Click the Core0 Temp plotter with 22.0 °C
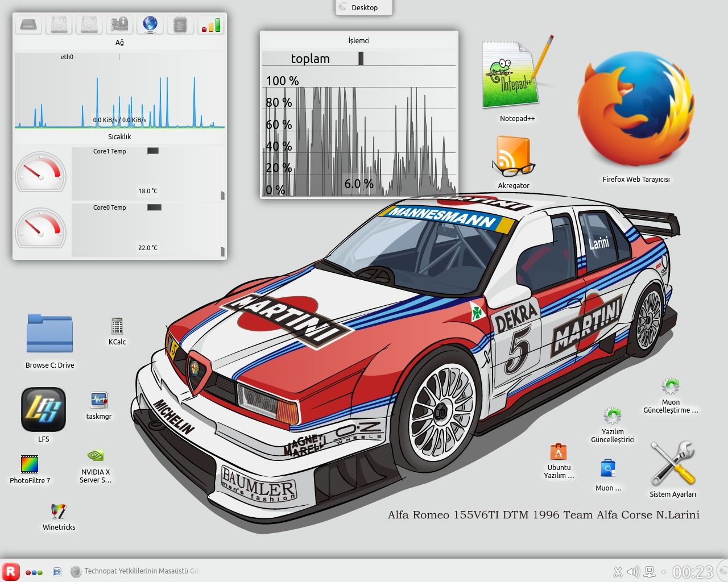The height and width of the screenshot is (582, 728). point(148,230)
